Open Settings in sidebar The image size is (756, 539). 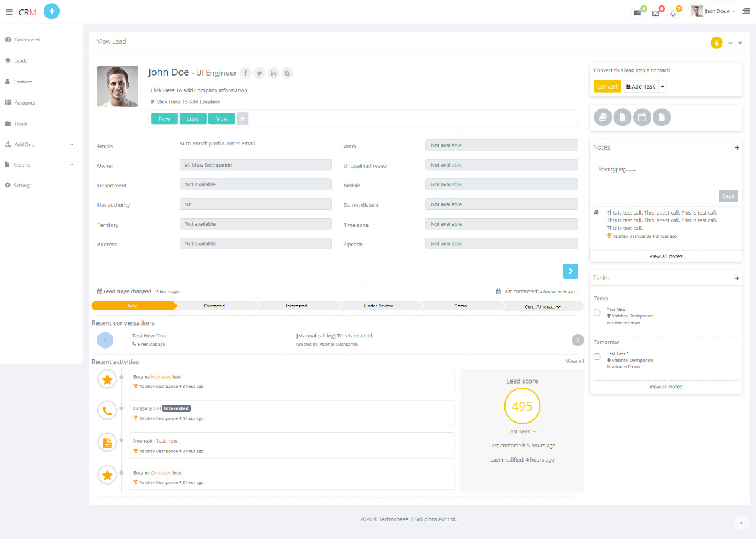(x=18, y=186)
